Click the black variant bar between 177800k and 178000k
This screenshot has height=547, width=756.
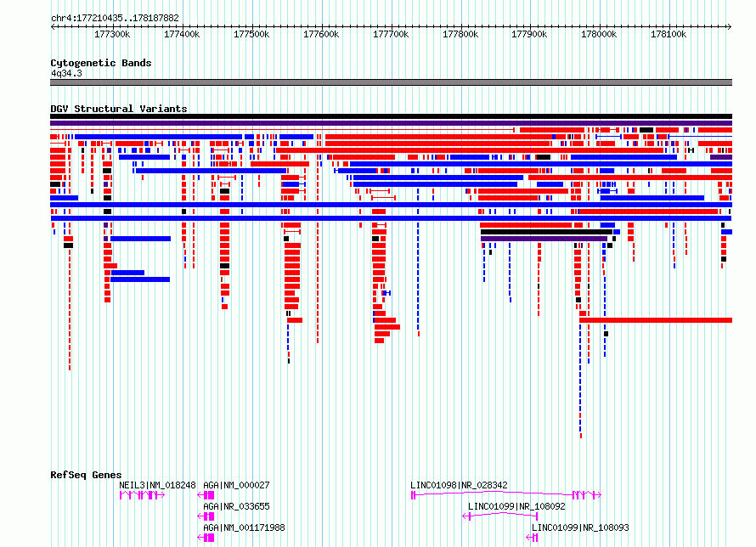[x=547, y=232]
